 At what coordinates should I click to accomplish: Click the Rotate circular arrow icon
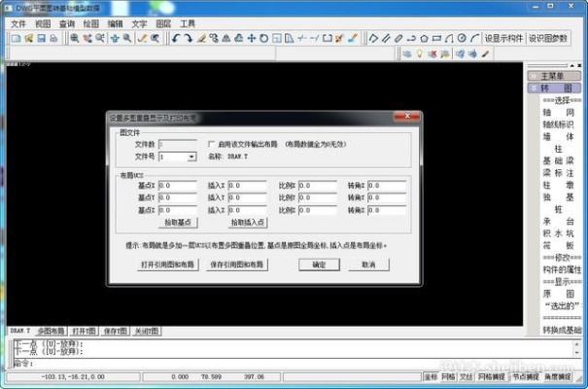[264, 38]
